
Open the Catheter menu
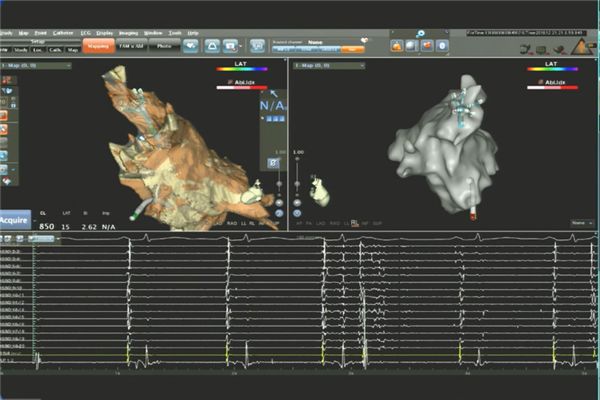pyautogui.click(x=62, y=32)
